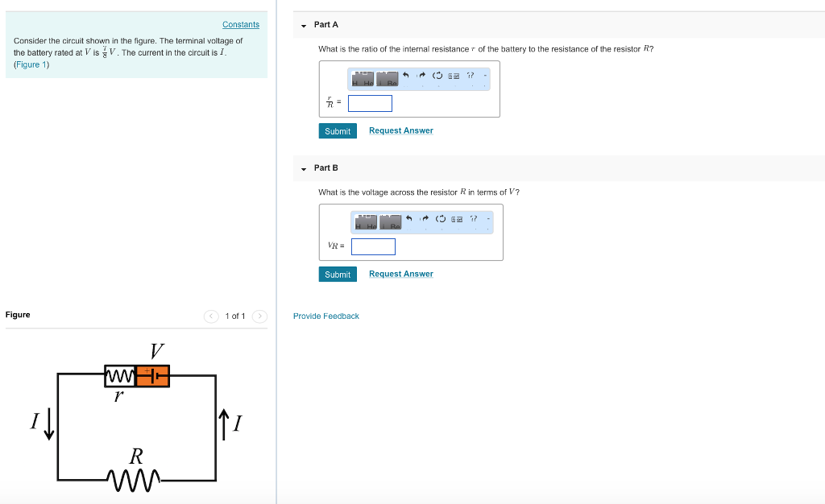
Task: Click the Redo icon in Part A toolbar
Action: point(422,77)
